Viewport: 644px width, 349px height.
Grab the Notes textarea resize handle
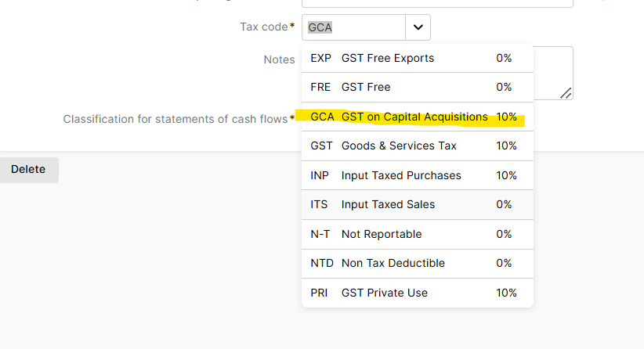tap(566, 93)
